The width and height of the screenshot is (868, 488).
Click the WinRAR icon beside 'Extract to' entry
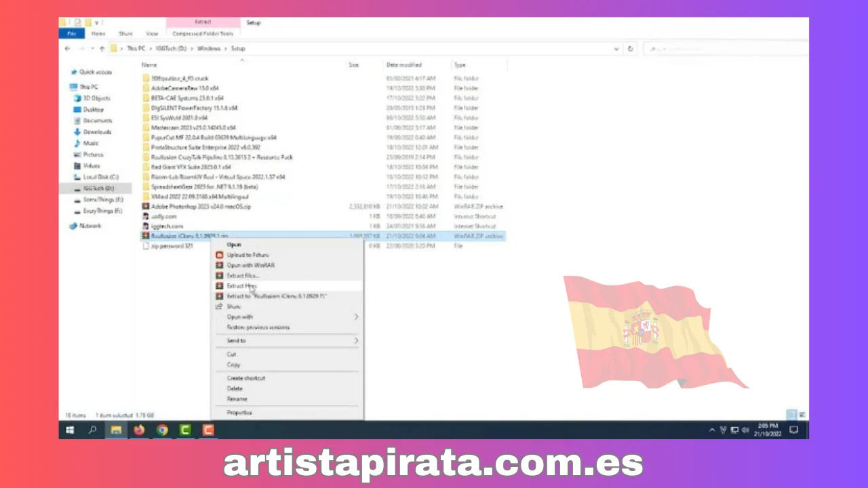pyautogui.click(x=219, y=296)
